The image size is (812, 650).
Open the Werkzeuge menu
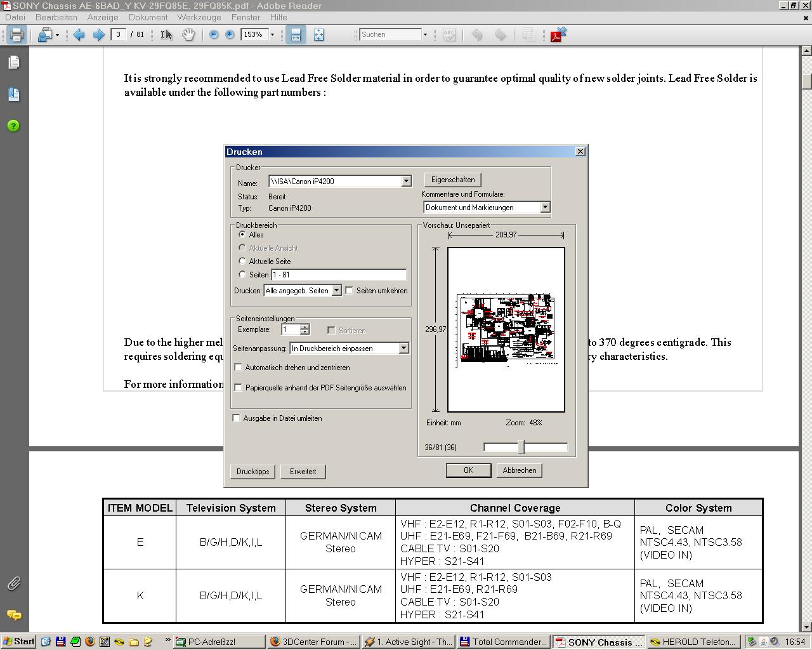199,17
